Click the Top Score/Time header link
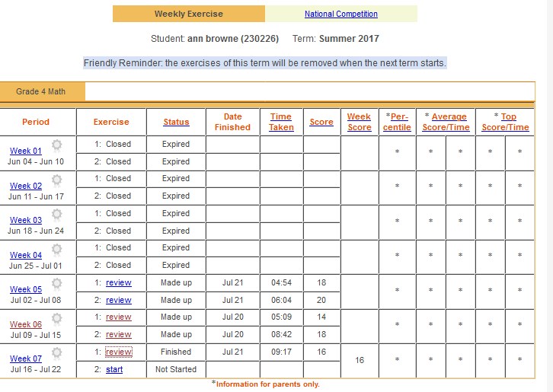Screen dimensions: 553x392 [505, 122]
